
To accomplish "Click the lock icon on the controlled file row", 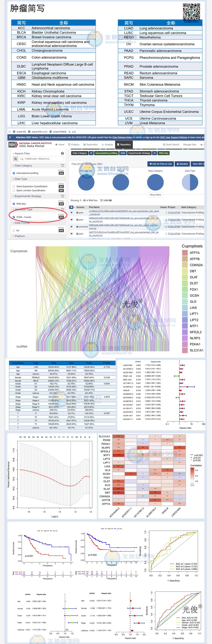I will coord(77,227).
